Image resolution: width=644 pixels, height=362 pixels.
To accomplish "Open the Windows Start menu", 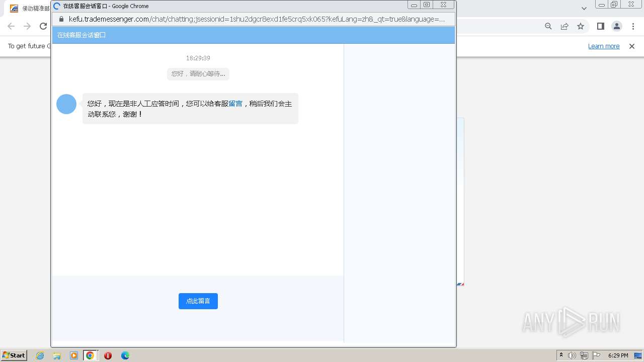I will 14,355.
